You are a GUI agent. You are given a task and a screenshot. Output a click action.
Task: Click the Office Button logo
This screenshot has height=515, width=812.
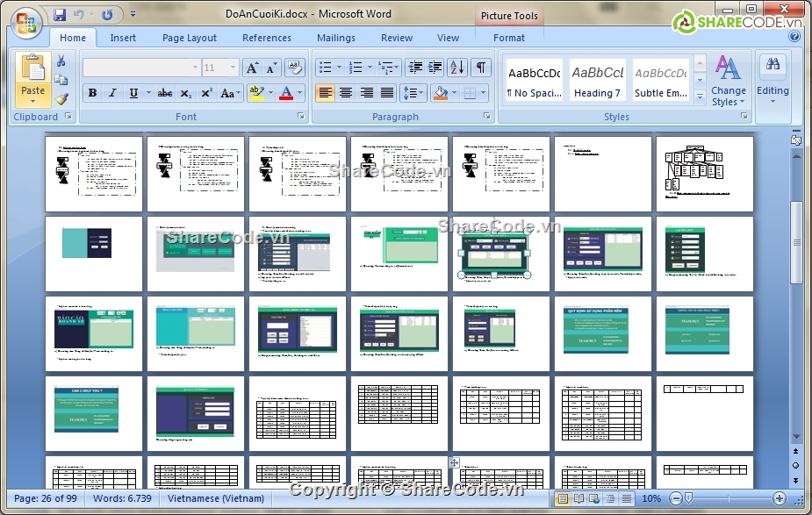26,24
